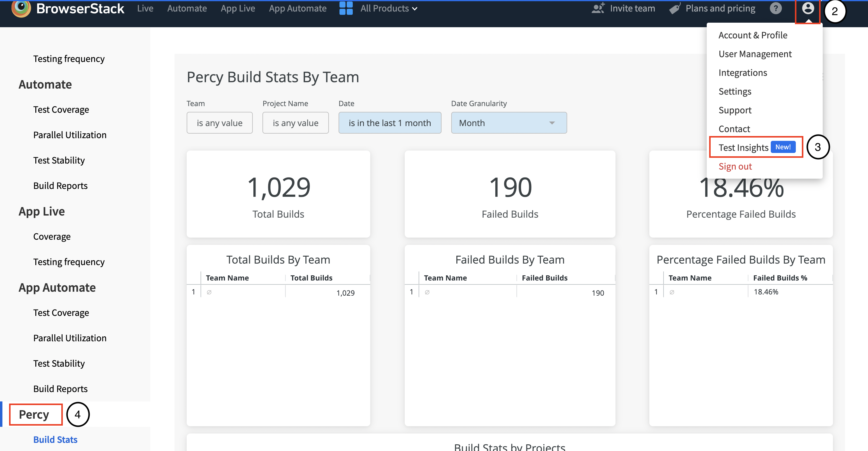
Task: Open the help question mark icon
Action: click(775, 8)
